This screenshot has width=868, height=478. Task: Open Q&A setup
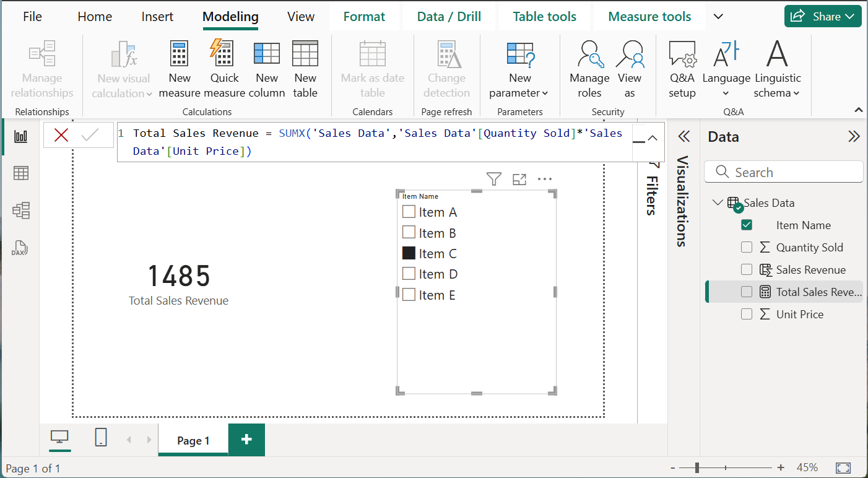pos(682,68)
